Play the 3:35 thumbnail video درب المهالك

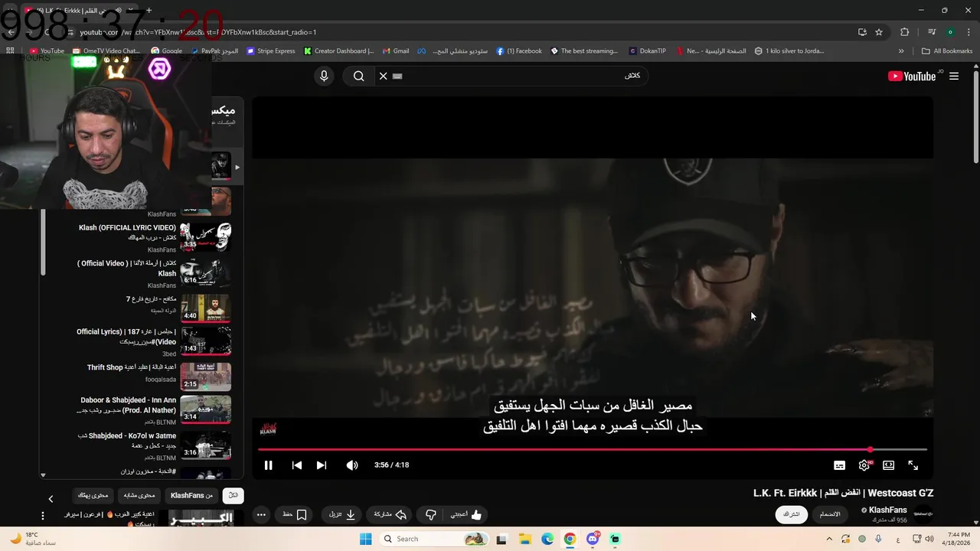[206, 236]
